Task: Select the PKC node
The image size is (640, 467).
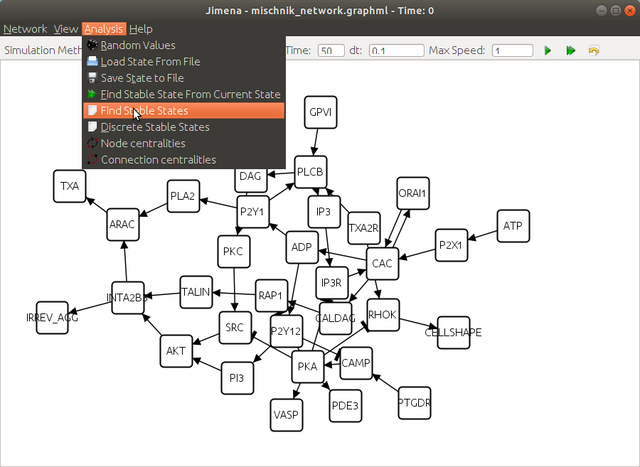Action: pyautogui.click(x=234, y=251)
